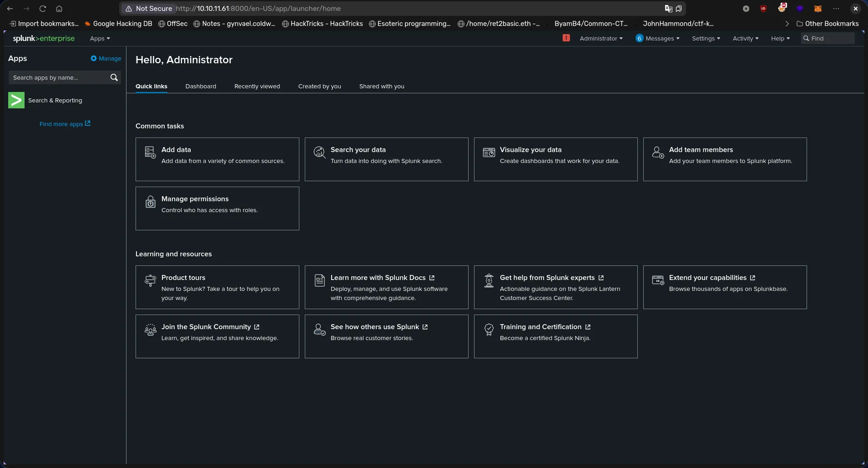Click the uBlock Origin extension icon
868x468 pixels.
(763, 9)
